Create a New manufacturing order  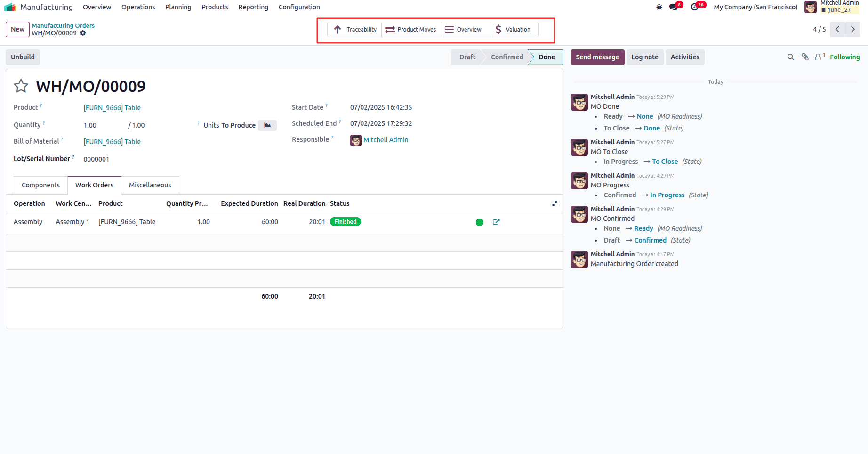coord(18,29)
